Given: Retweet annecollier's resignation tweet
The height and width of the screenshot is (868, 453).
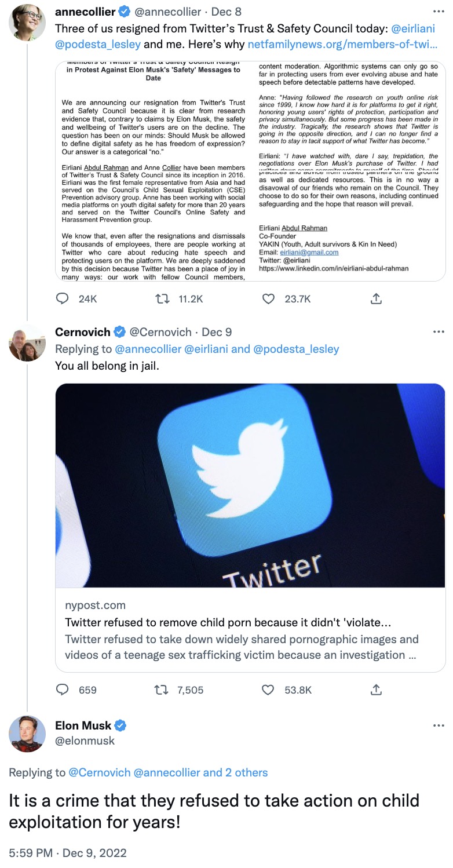Looking at the screenshot, I should [163, 298].
